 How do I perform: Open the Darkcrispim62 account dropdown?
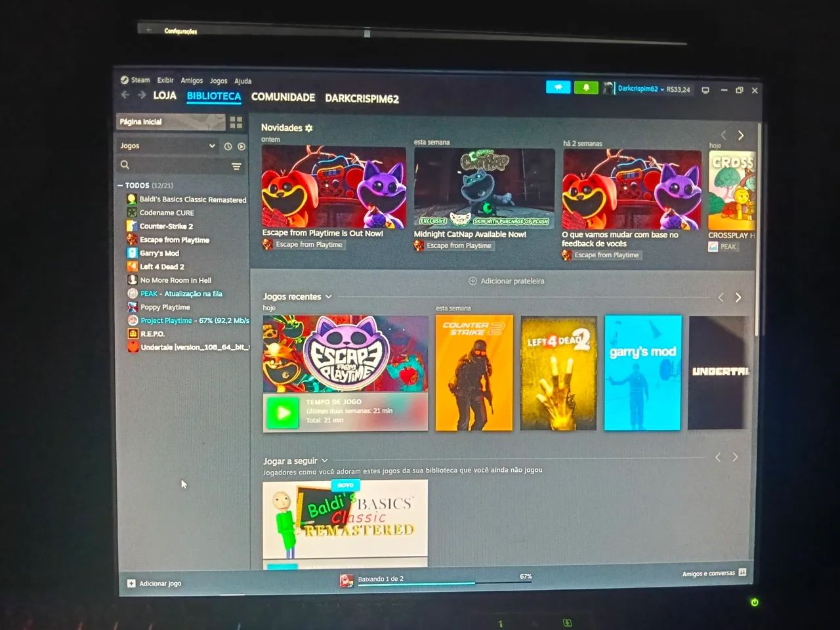click(x=640, y=89)
